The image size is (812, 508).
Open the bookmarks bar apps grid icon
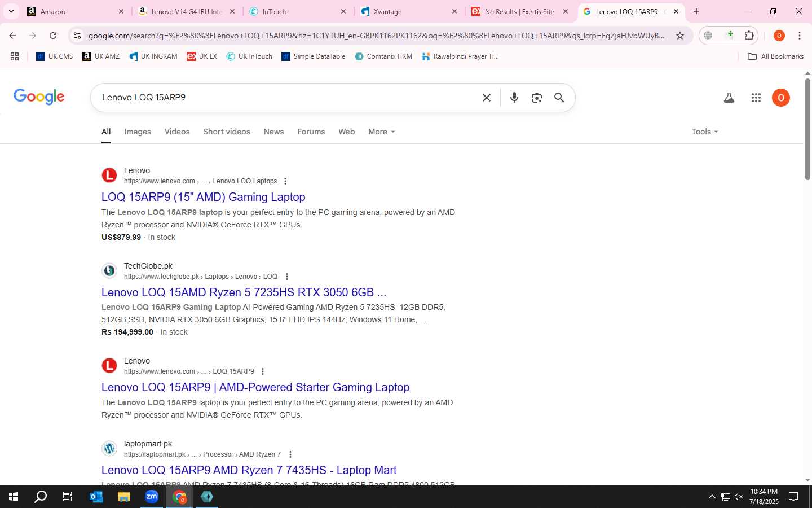pos(15,56)
